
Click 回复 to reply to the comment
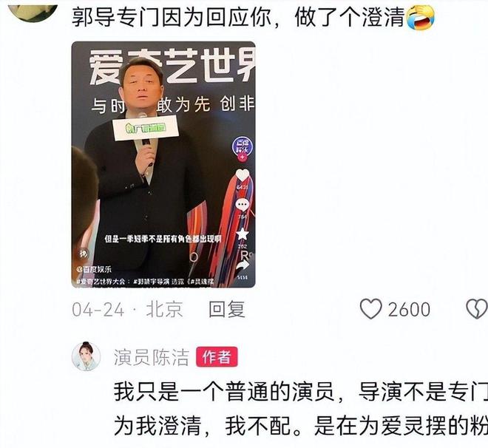coord(227,309)
